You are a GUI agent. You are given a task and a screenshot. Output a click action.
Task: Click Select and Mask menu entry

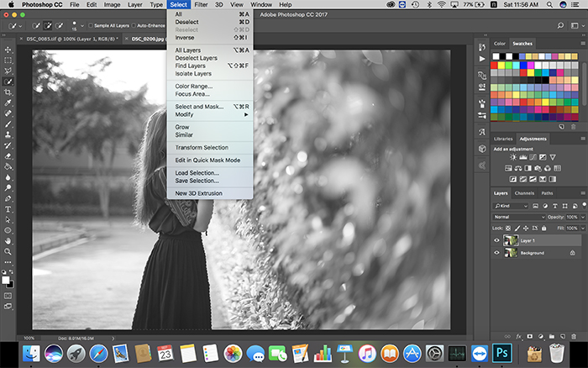[x=199, y=107]
